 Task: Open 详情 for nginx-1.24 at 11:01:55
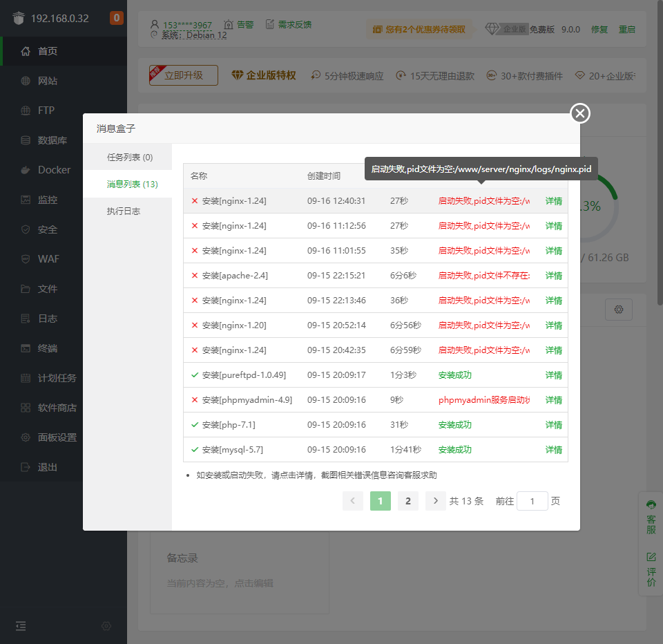(553, 251)
